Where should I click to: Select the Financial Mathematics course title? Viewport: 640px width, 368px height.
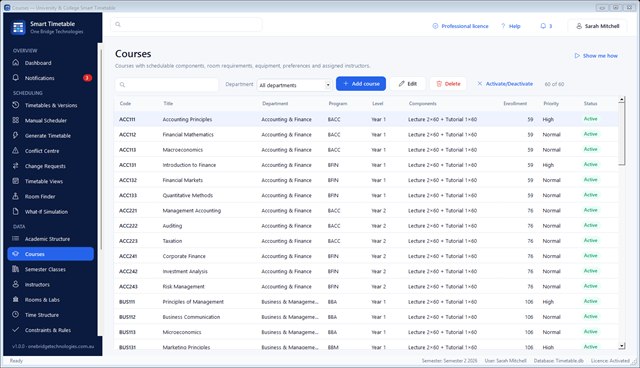[x=188, y=134]
